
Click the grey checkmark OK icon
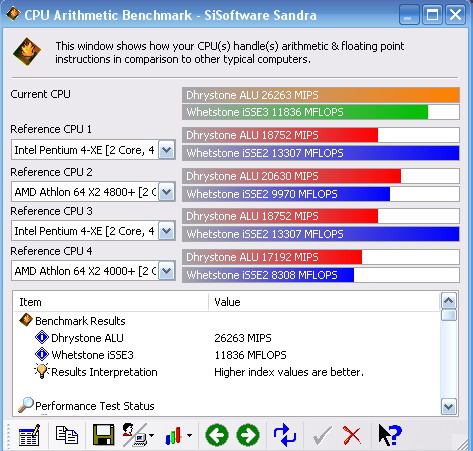[322, 435]
